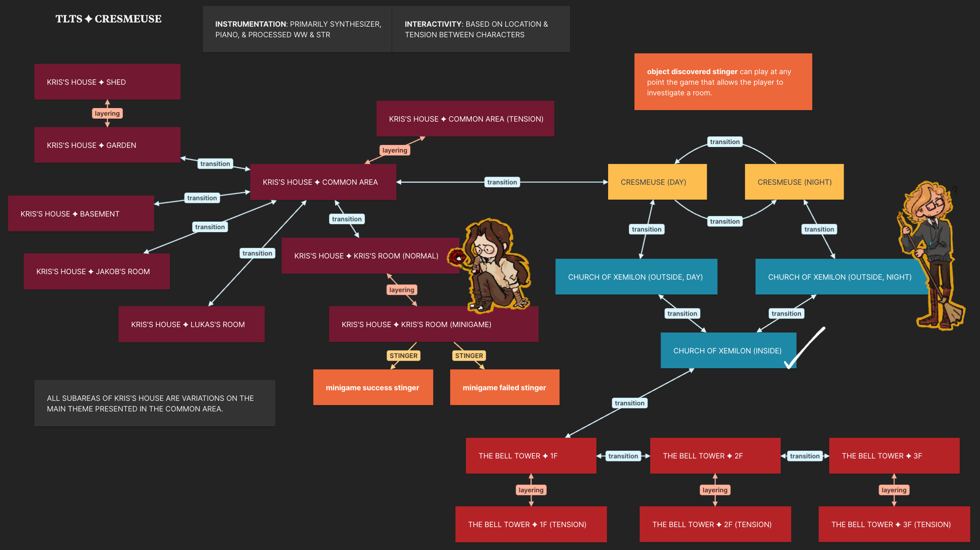
Task: Select KRIS'S HOUSE ✦ COMMON AREA node
Action: click(323, 182)
